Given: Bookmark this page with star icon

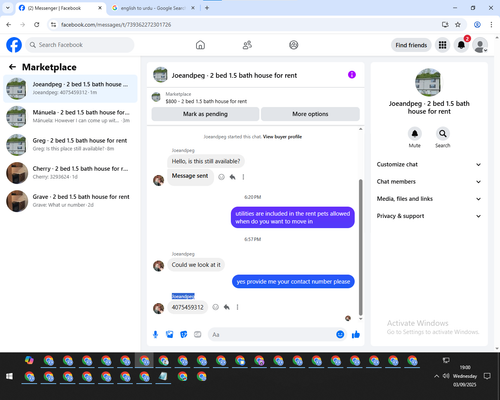Looking at the screenshot, I should (458, 24).
